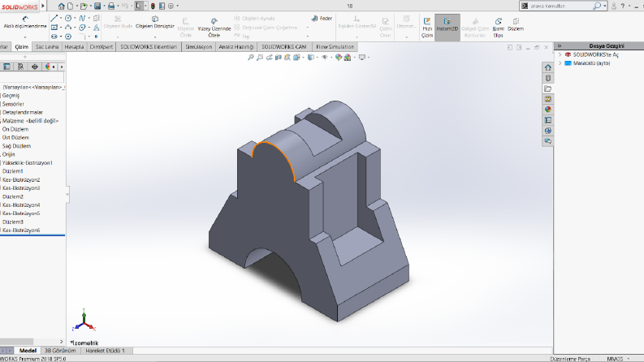The height and width of the screenshot is (362, 644).
Task: Click the Zoom to Area icon
Action: (260, 58)
